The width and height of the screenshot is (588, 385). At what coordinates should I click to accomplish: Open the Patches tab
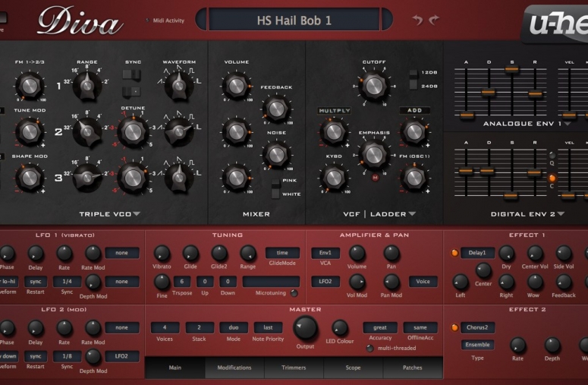point(413,368)
